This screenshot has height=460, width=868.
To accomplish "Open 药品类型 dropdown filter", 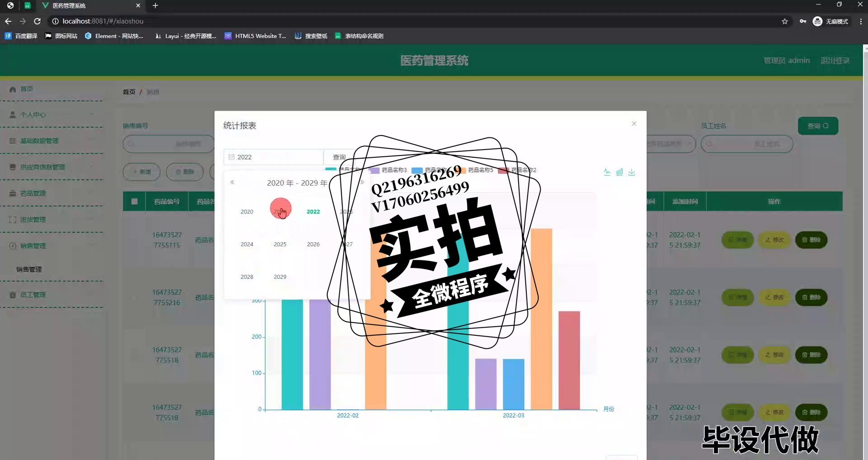I will coord(671,144).
